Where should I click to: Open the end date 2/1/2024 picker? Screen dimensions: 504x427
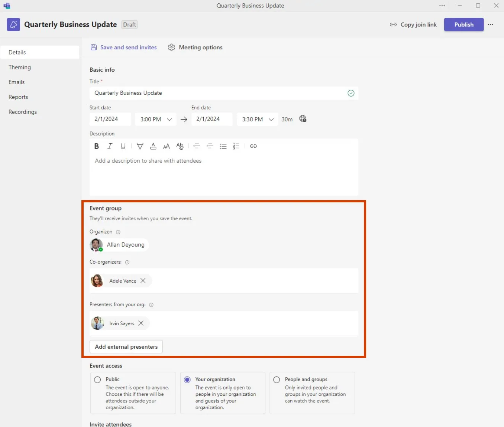tap(212, 119)
